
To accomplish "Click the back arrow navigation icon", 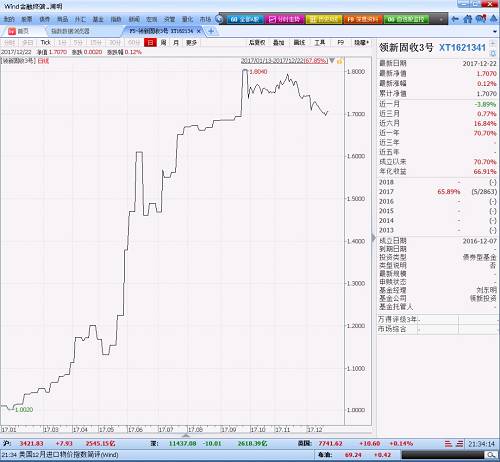I will click(x=455, y=19).
